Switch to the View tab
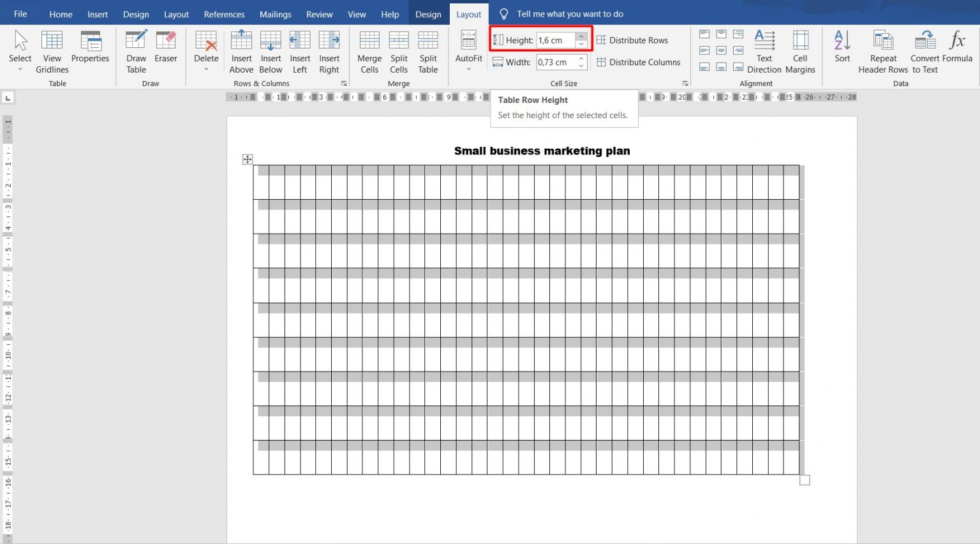 tap(357, 14)
